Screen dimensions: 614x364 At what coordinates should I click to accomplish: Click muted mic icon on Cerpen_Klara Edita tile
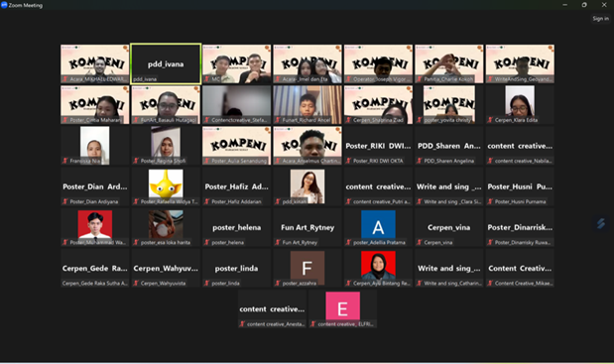tap(491, 120)
